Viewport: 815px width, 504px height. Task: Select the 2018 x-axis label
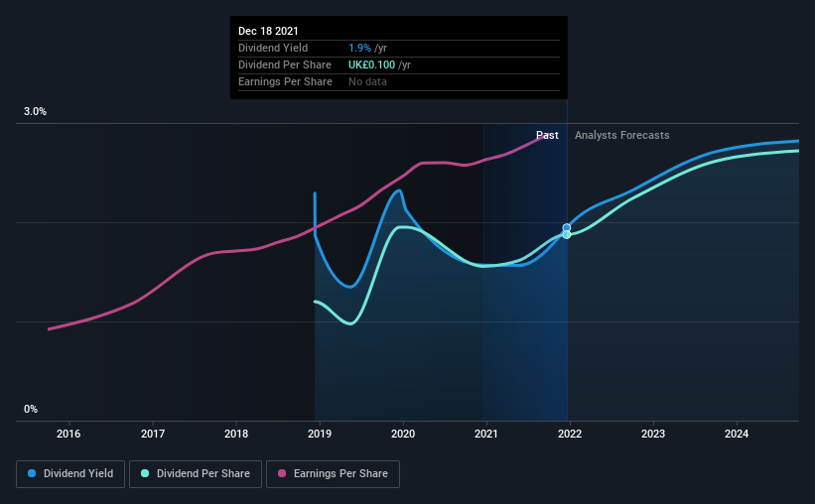coord(236,434)
